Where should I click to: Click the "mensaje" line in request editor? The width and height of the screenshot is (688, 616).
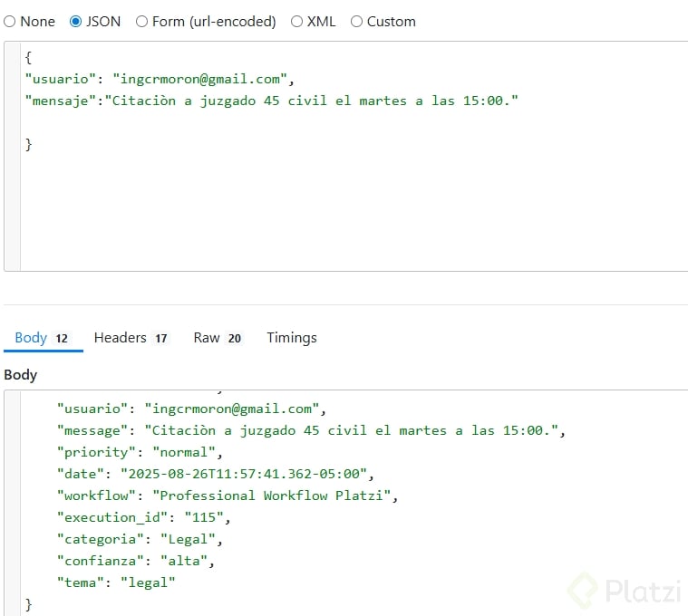pyautogui.click(x=272, y=101)
